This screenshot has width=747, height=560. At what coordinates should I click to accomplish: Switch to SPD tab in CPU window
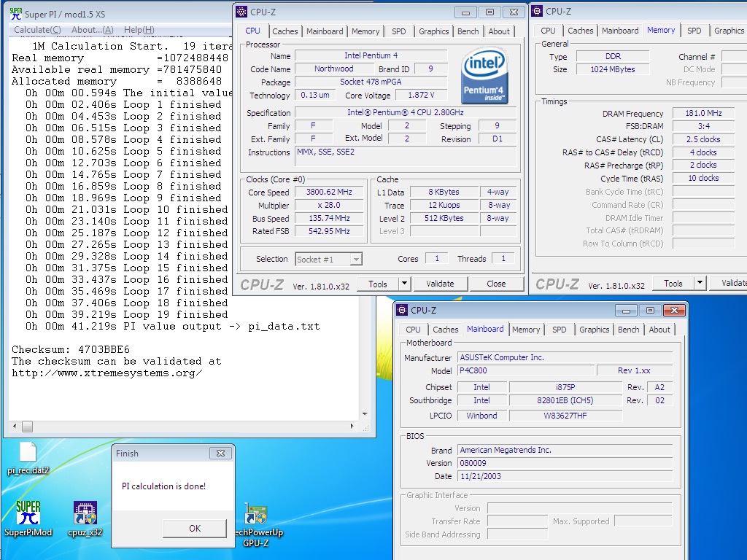[x=399, y=31]
